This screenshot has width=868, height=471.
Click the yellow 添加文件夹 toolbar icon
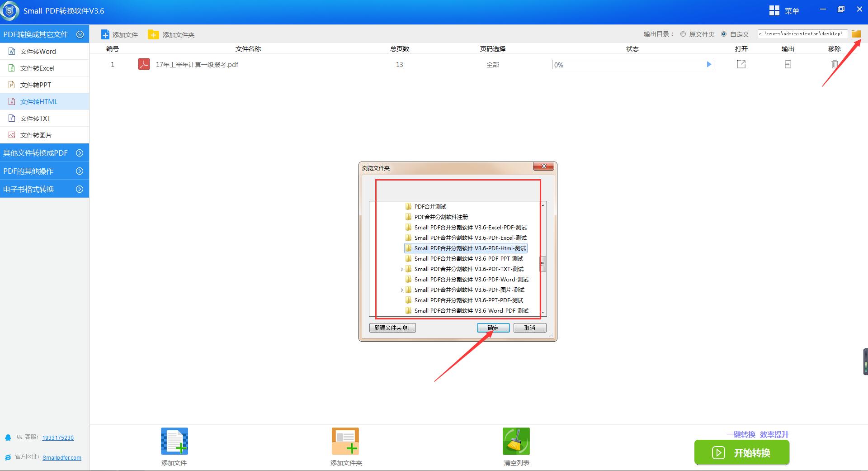(154, 34)
